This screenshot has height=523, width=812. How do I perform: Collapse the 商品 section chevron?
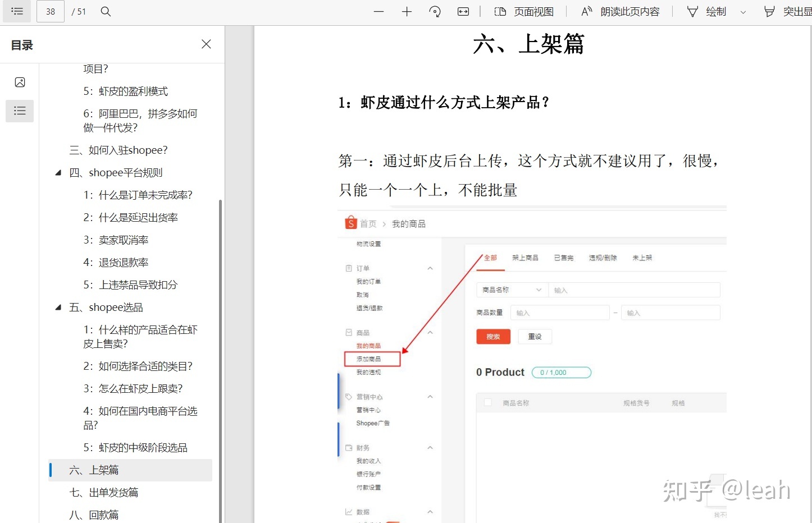pos(430,333)
